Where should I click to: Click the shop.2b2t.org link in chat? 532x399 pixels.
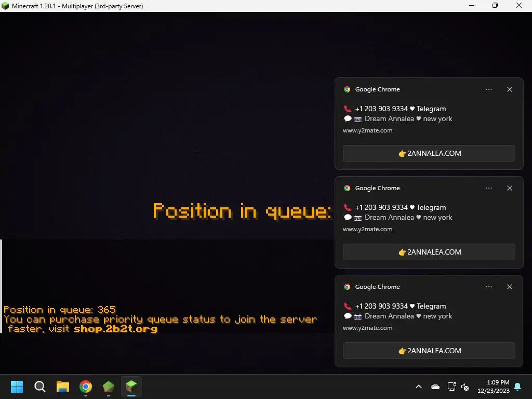click(x=115, y=329)
